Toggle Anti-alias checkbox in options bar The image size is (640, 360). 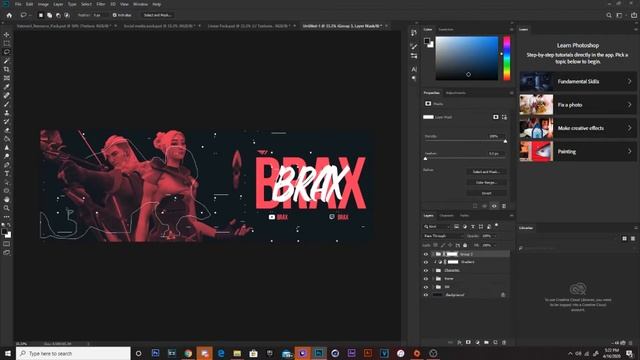coord(115,15)
